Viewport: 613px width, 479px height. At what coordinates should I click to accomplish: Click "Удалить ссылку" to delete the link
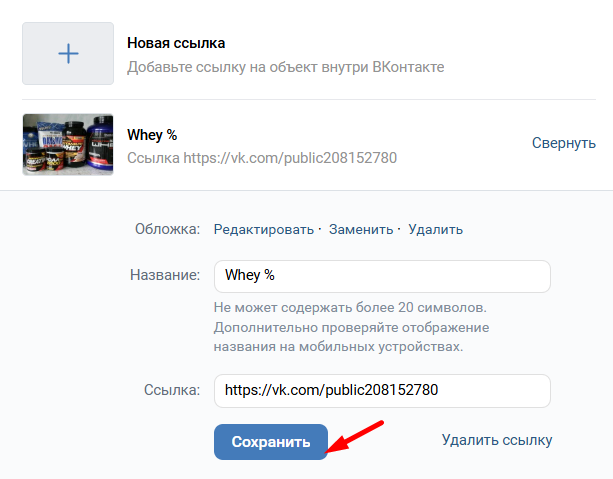point(496,440)
